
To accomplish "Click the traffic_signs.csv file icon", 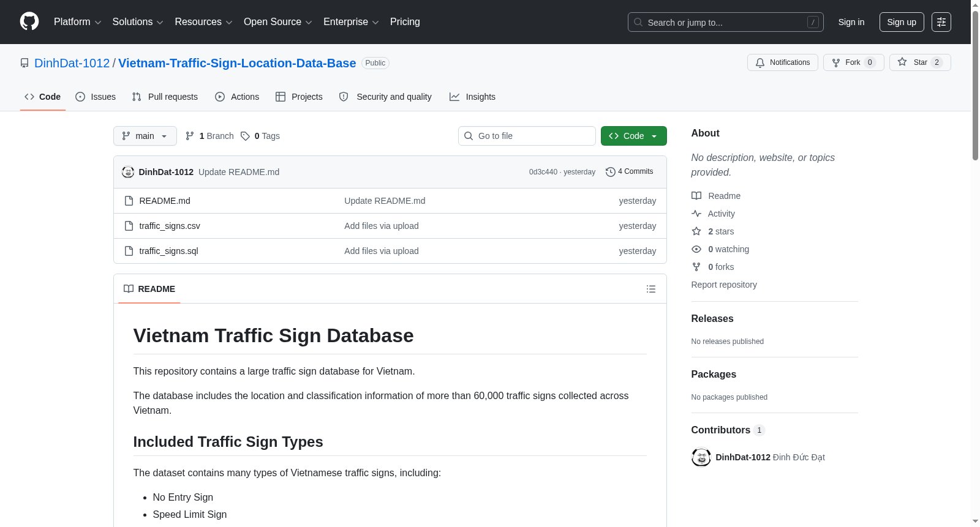I will click(129, 226).
